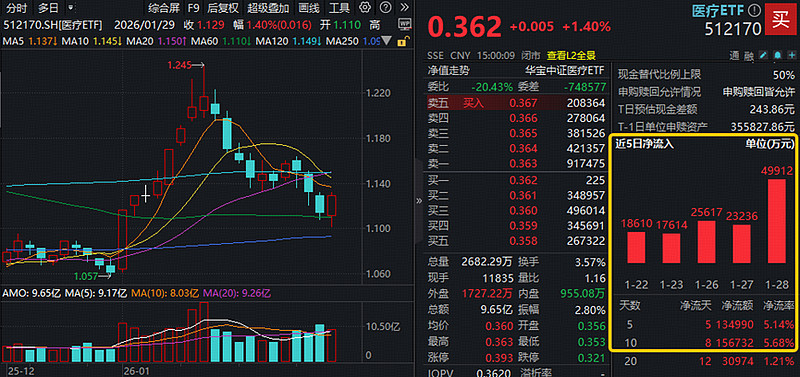
Task: Click the 换手 value 3.57%
Action: click(x=589, y=263)
